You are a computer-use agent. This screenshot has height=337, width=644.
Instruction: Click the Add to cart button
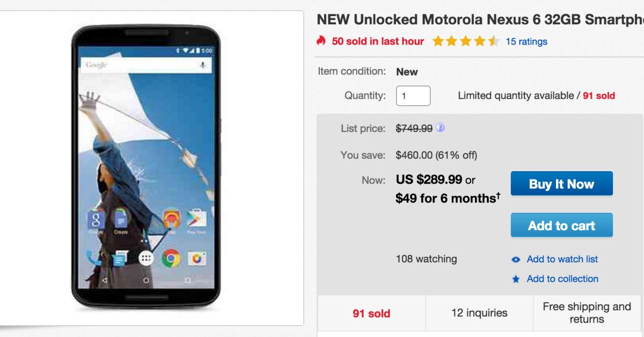pos(561,225)
